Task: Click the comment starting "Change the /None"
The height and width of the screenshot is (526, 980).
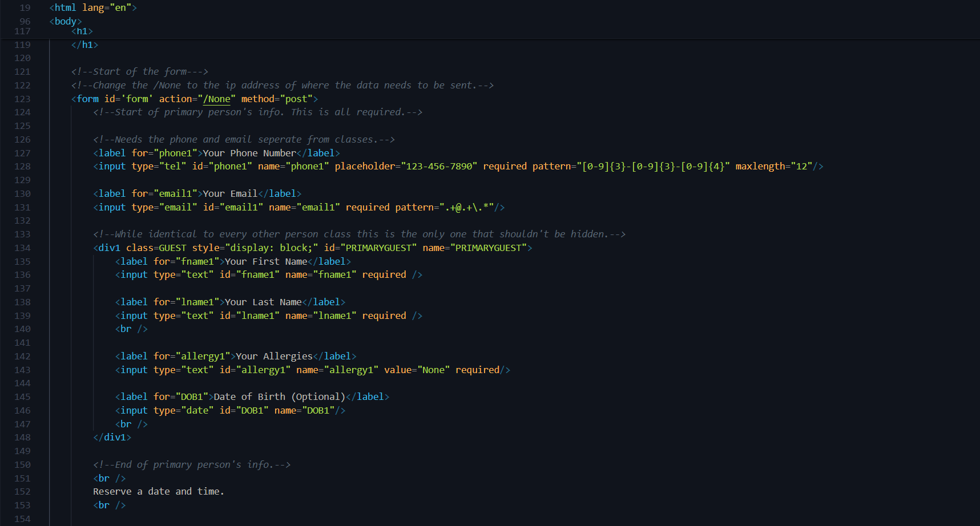Action: coord(283,85)
